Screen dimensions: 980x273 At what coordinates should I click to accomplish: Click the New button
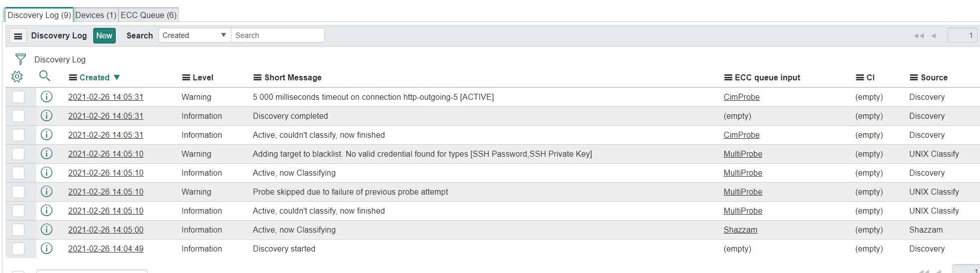point(104,35)
